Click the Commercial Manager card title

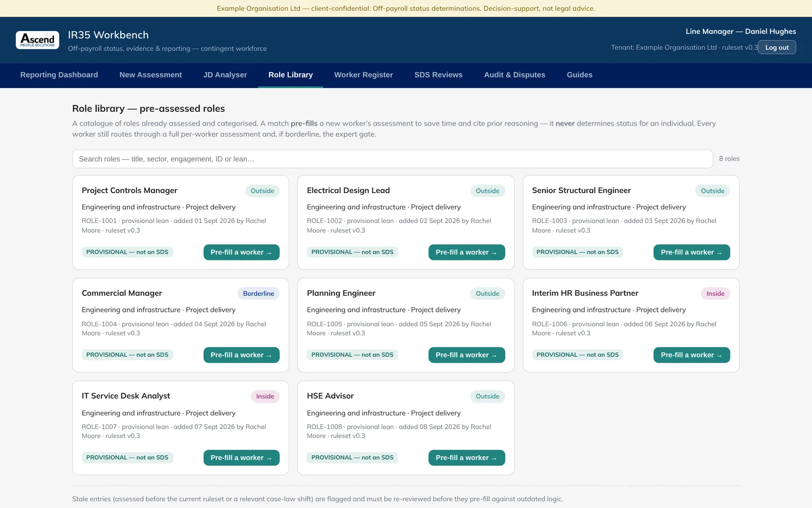(122, 293)
